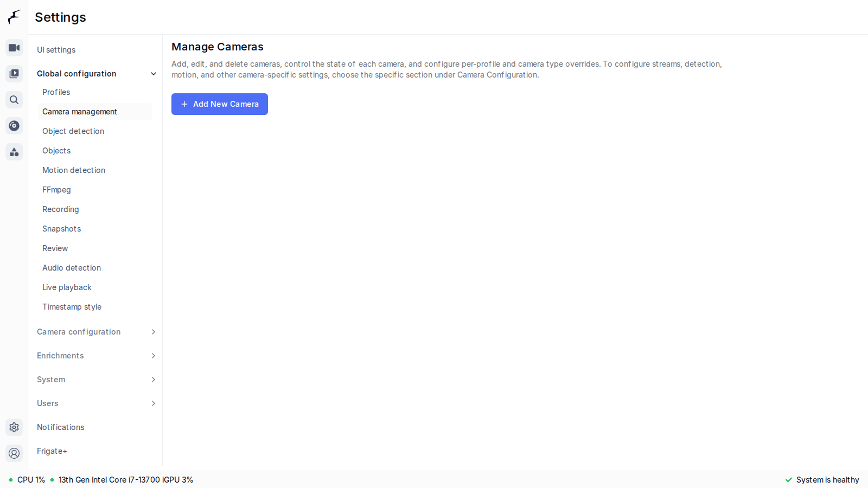Expand the Users section
868x488 pixels.
pyautogui.click(x=97, y=403)
